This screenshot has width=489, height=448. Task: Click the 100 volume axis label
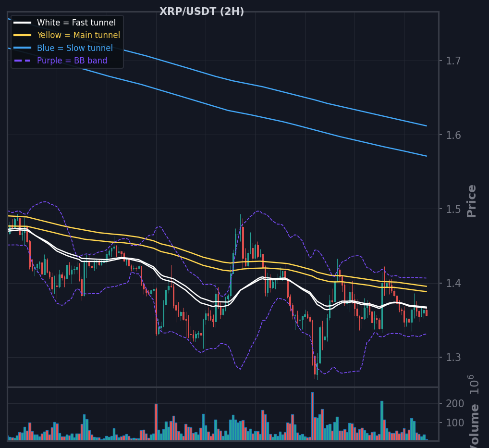click(455, 423)
